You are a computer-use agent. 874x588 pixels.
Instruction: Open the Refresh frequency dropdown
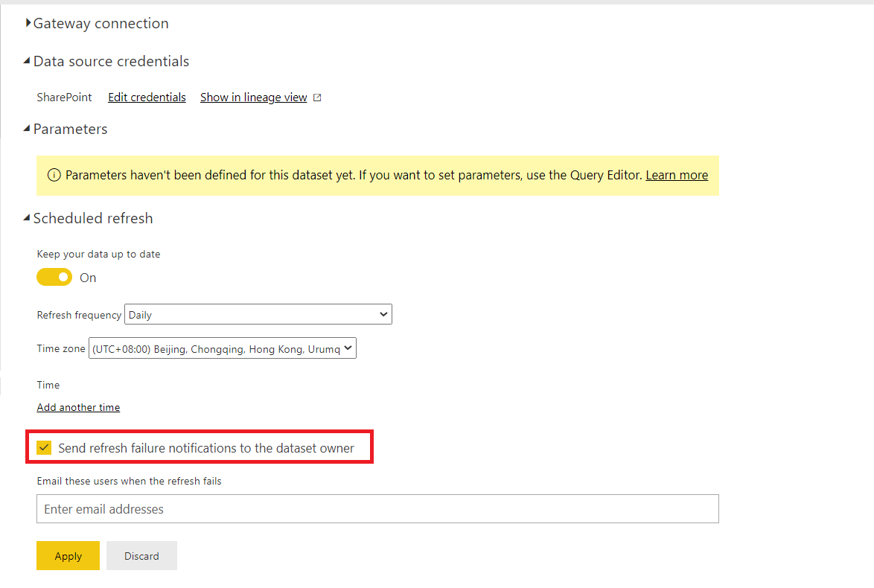(x=258, y=314)
